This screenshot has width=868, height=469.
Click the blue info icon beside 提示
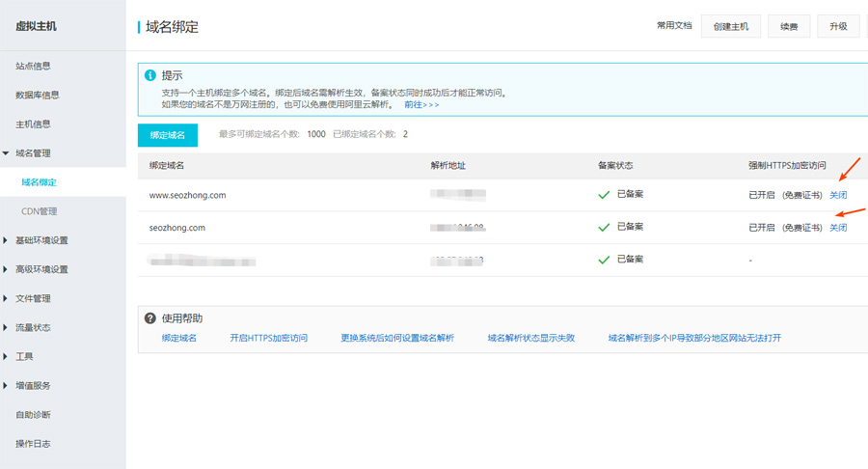(149, 75)
